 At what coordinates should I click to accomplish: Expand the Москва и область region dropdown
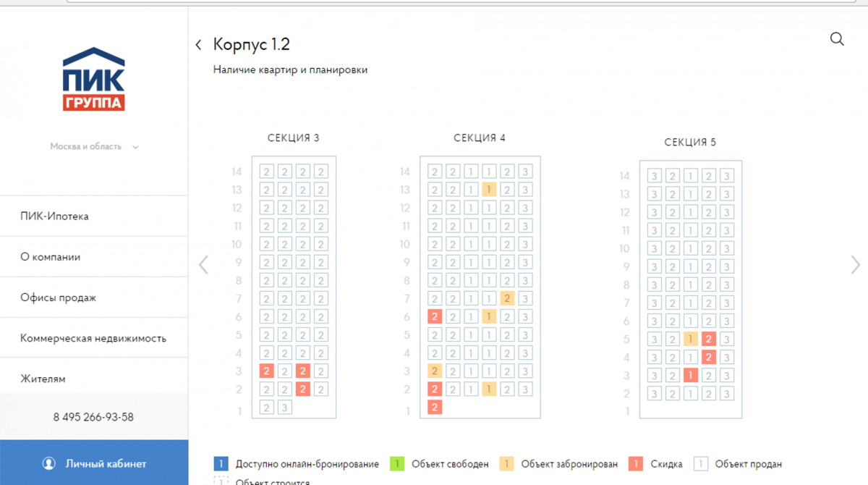click(94, 146)
